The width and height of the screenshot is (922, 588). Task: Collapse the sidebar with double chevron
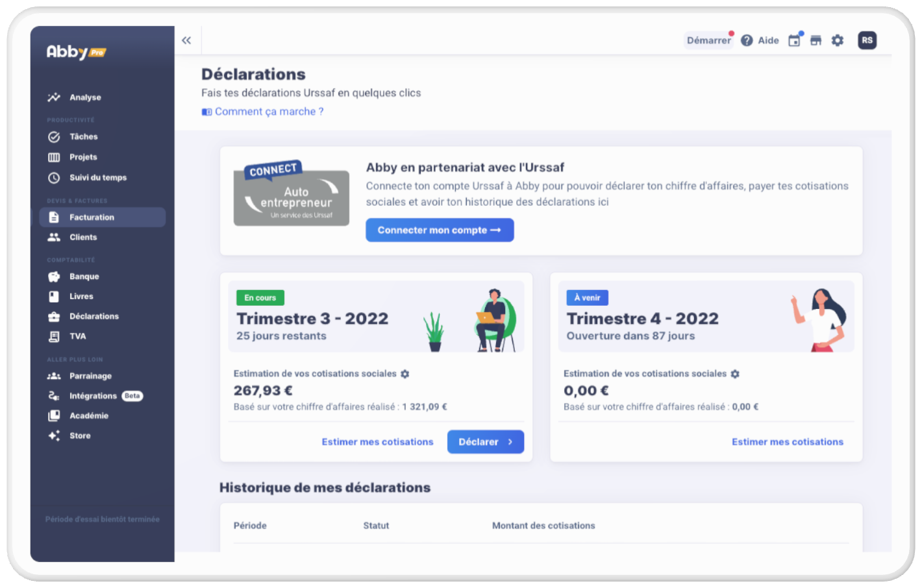(x=186, y=40)
